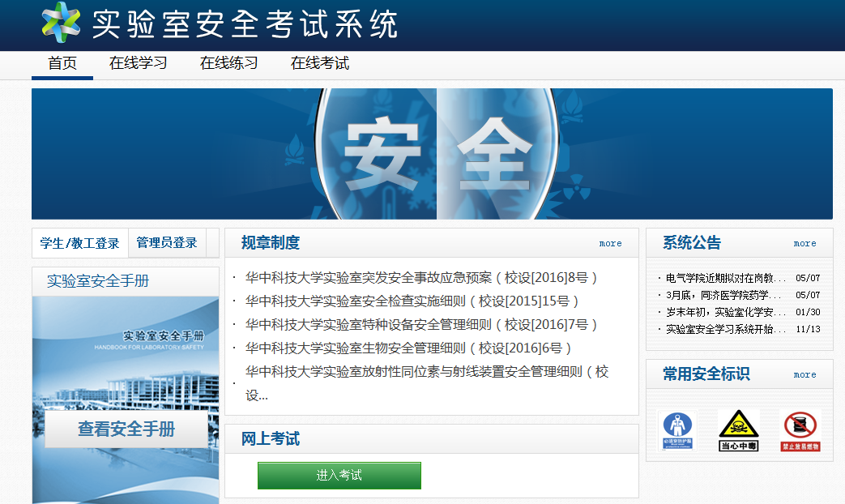Open the 当心中毒 poison warning sign
The height and width of the screenshot is (504, 845).
(738, 430)
